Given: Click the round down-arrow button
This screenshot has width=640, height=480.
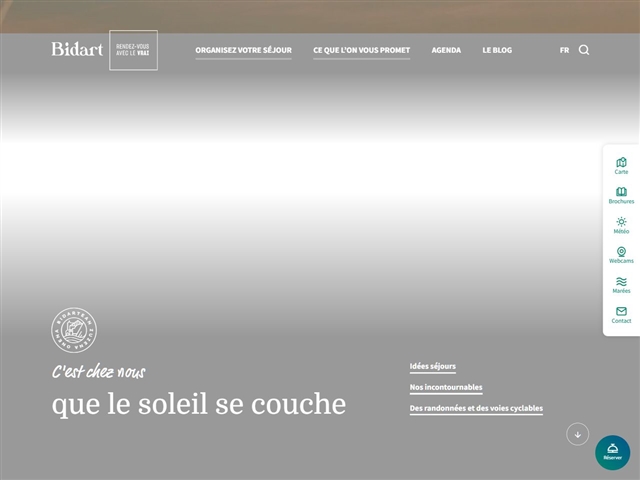Looking at the screenshot, I should pos(578,434).
